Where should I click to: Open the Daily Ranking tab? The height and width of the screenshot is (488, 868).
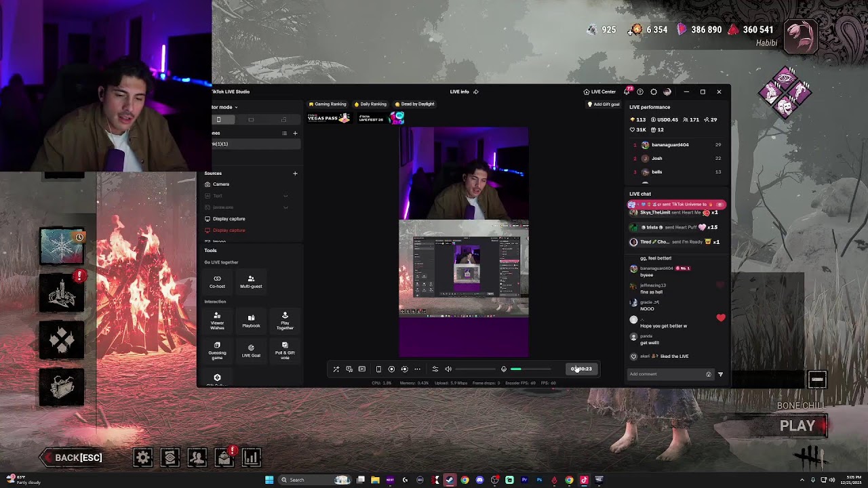(x=370, y=104)
